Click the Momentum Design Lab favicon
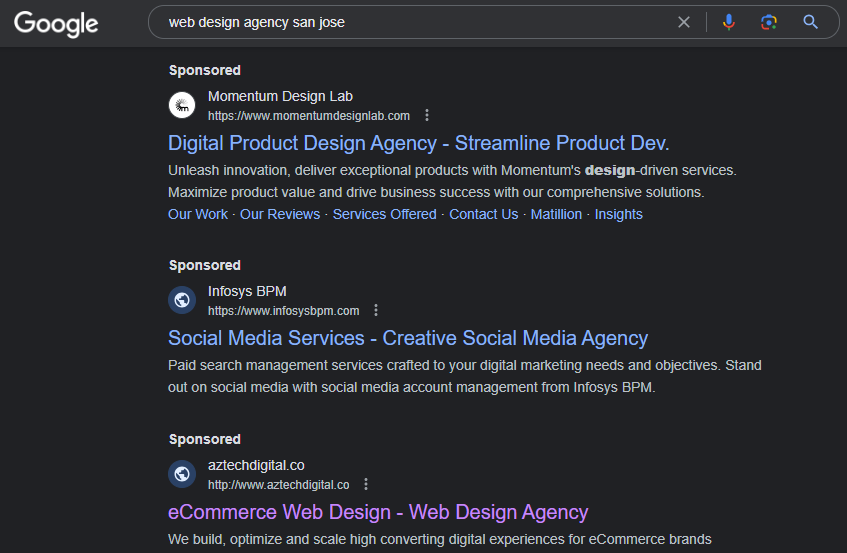Viewport: 847px width, 553px height. click(x=182, y=105)
